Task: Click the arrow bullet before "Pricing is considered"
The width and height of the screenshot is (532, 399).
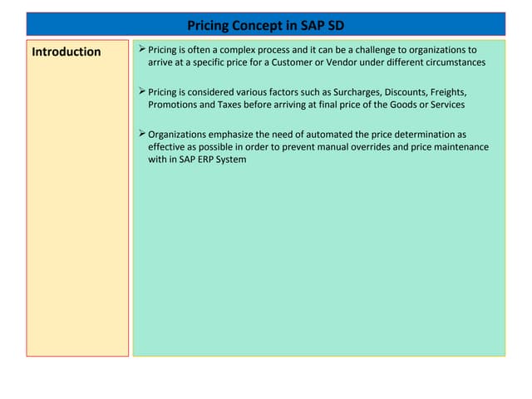Action: pos(141,91)
